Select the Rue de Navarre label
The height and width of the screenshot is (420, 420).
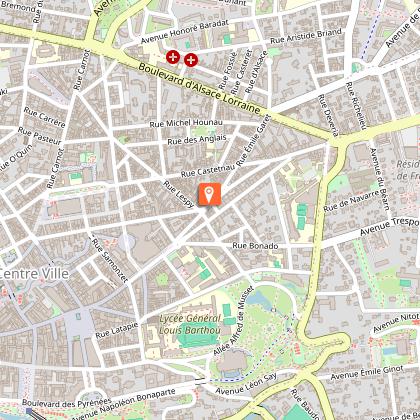pyautogui.click(x=351, y=201)
